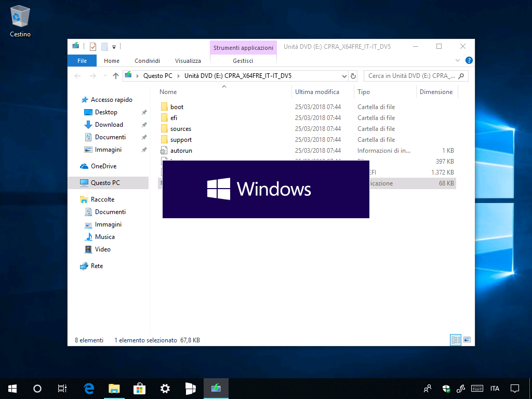Viewport: 532px width, 399px height.
Task: Go up one folder level
Action: pyautogui.click(x=116, y=76)
